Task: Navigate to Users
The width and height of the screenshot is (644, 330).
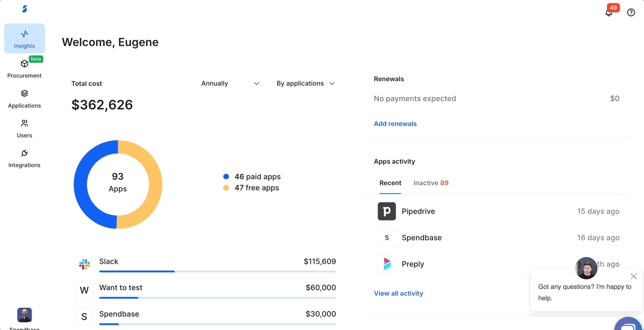Action: click(x=24, y=129)
